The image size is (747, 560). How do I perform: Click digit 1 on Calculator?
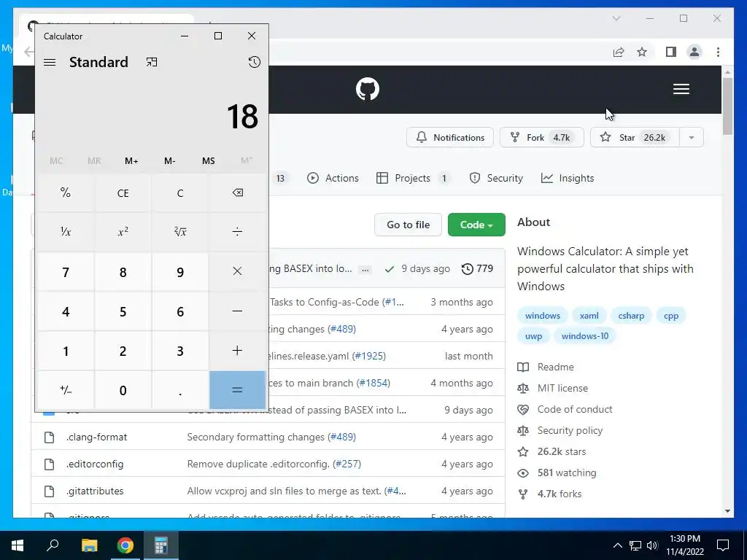click(66, 351)
